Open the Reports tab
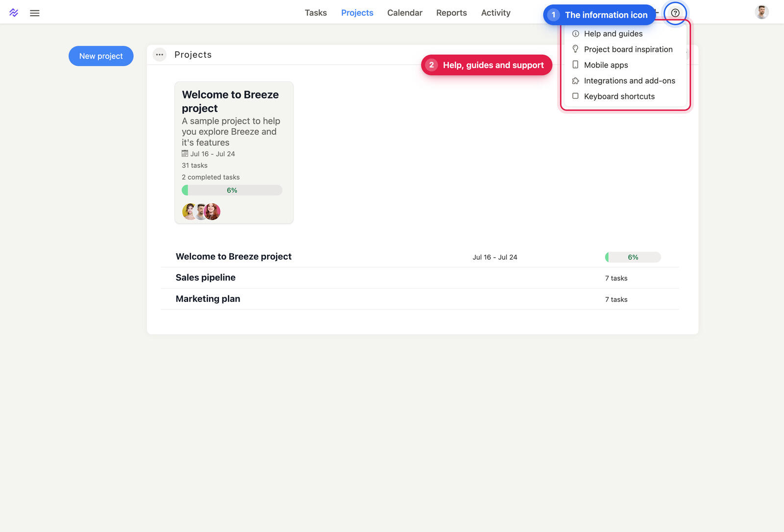This screenshot has height=532, width=784. click(451, 13)
